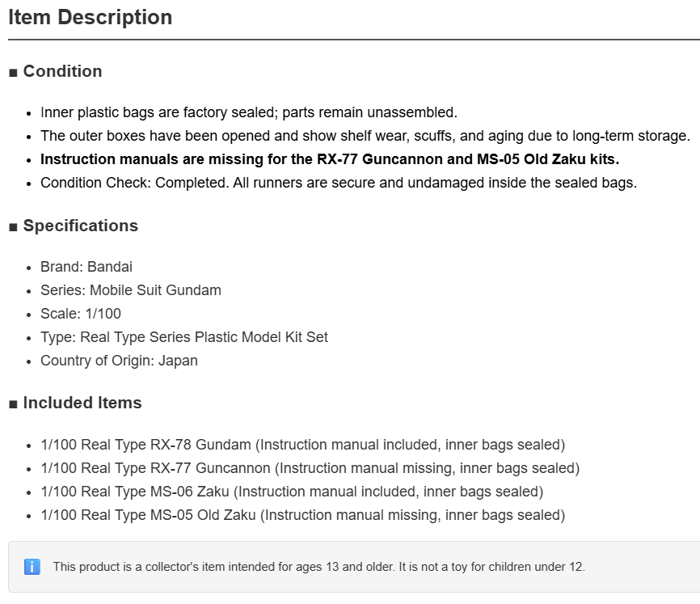Click the square bullet before Included Items
Image resolution: width=700 pixels, height=604 pixels.
click(x=13, y=404)
